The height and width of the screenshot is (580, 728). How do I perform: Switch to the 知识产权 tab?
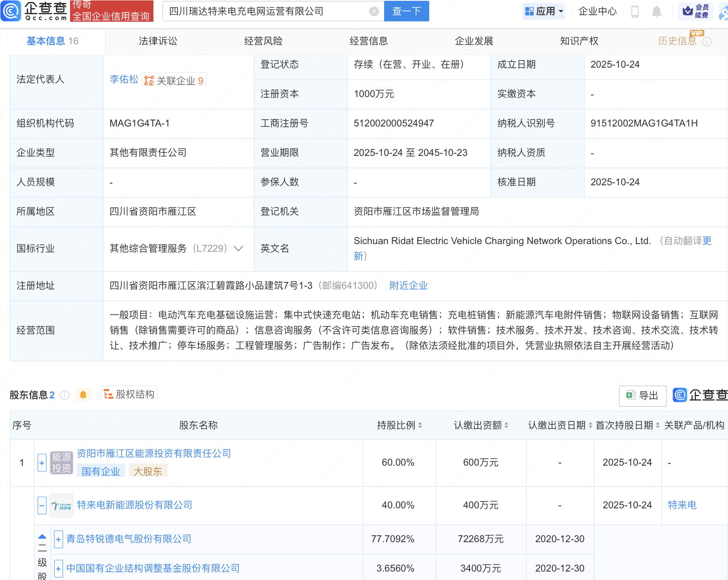pyautogui.click(x=579, y=41)
